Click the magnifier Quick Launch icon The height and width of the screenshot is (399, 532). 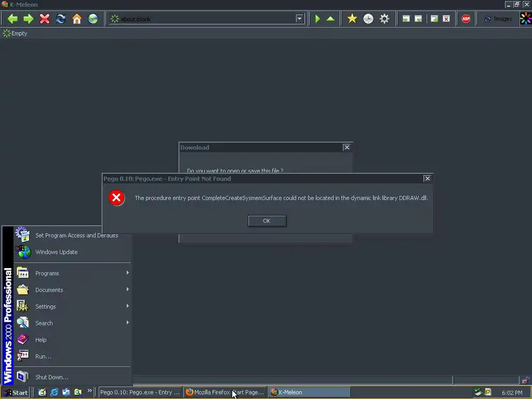point(78,392)
